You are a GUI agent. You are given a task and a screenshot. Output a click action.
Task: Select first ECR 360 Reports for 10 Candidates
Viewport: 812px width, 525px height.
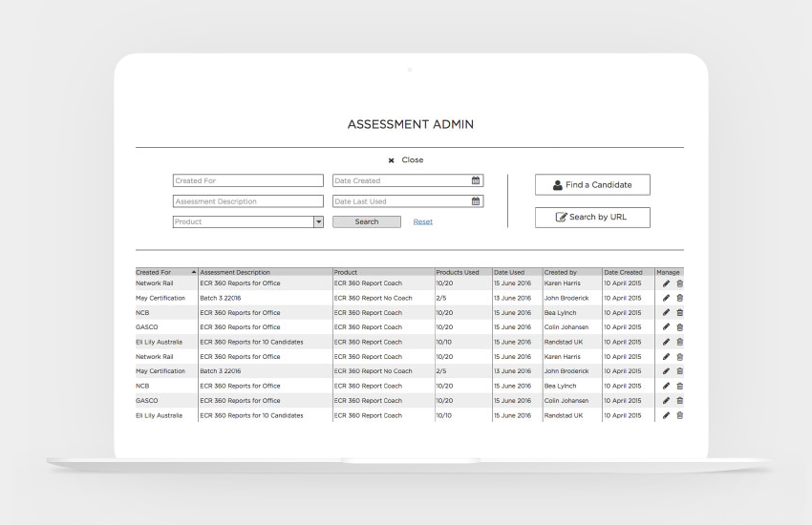(x=251, y=342)
